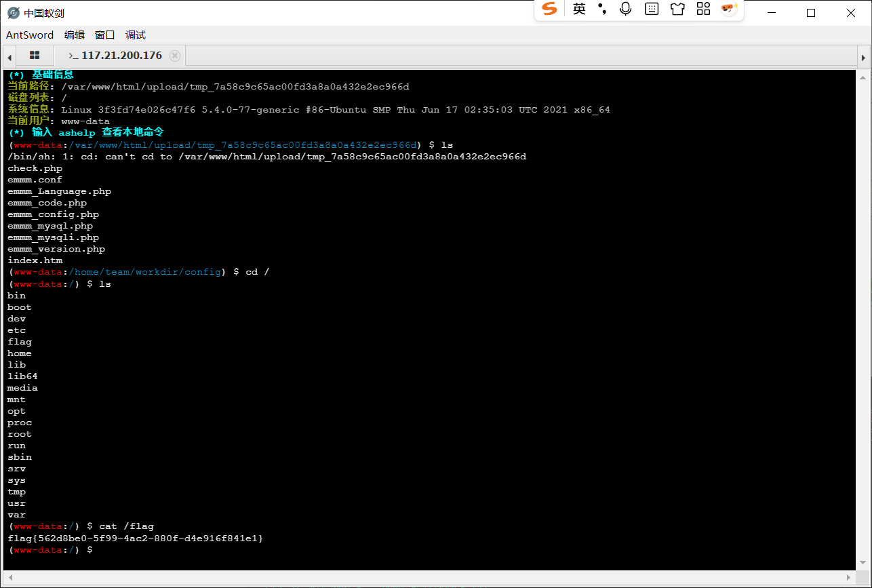
Task: Click the 'root' directory entry
Action: point(20,434)
